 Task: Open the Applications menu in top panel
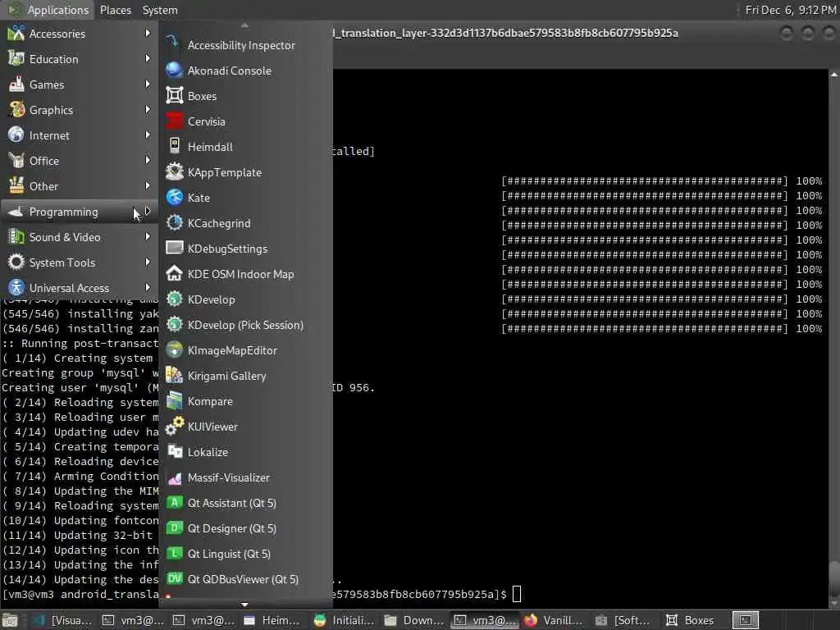click(x=48, y=10)
